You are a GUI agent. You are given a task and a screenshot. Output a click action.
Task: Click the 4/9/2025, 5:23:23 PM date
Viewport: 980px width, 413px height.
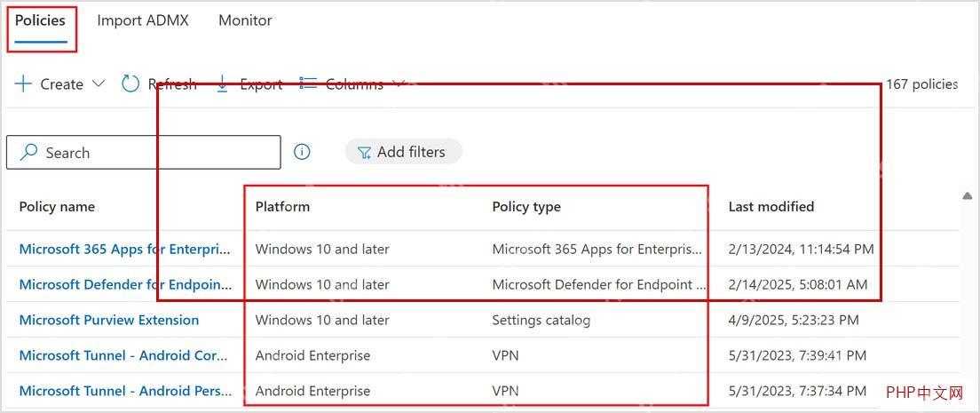tap(794, 321)
